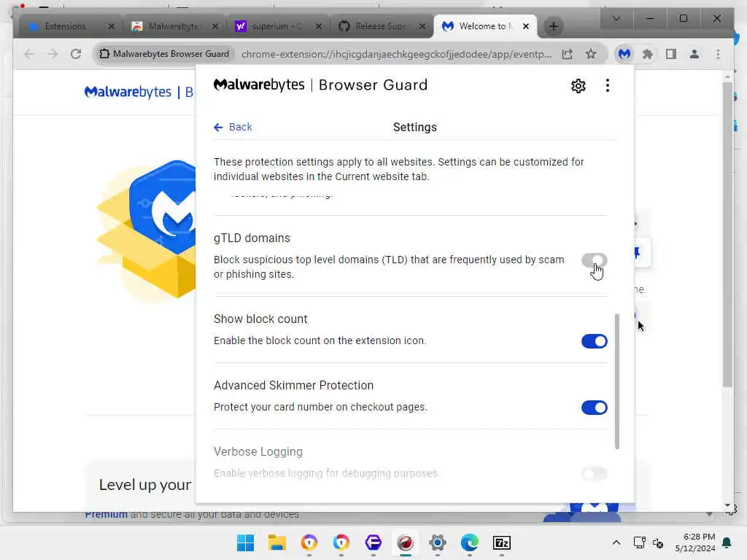Reload the current page

(76, 54)
